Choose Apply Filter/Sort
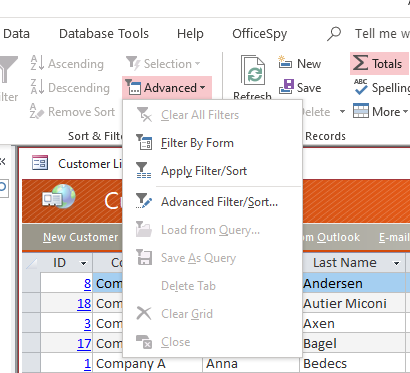The image size is (410, 373). click(x=212, y=171)
